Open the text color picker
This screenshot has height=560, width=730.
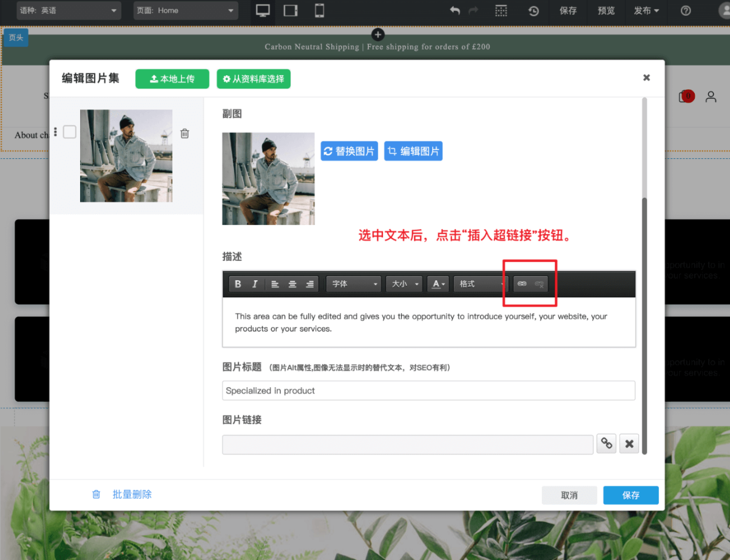438,284
